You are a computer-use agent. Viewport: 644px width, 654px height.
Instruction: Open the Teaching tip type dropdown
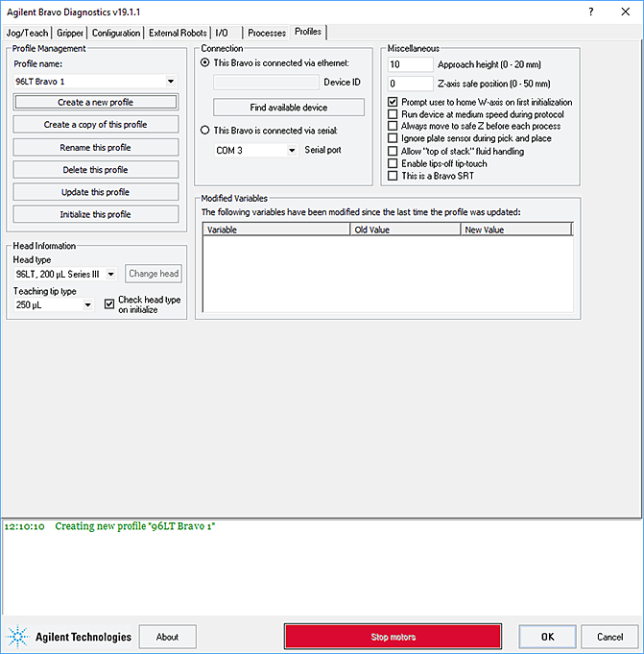(87, 305)
